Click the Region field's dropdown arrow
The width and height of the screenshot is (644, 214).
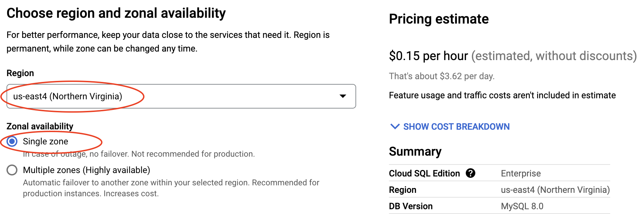[x=343, y=96]
